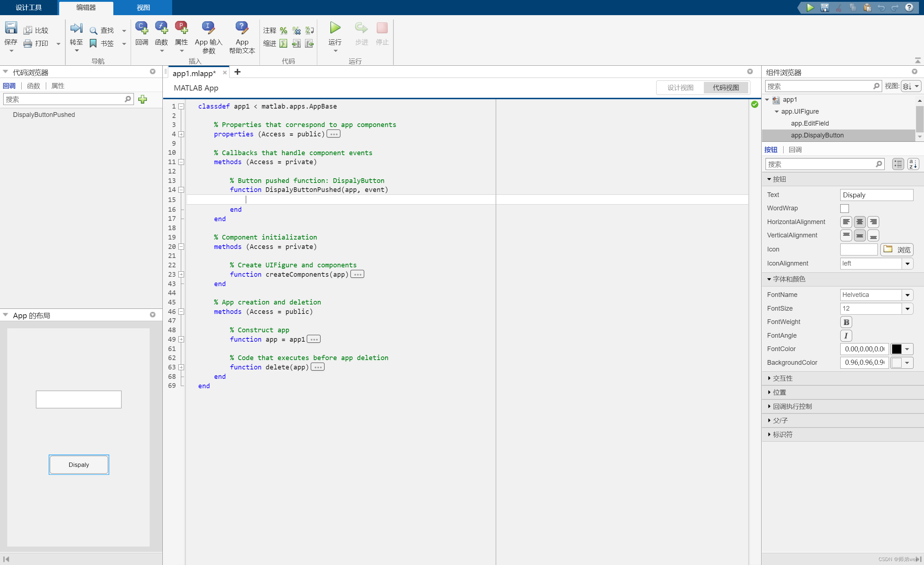Toggle italic FontAngle for the button

[x=846, y=336]
